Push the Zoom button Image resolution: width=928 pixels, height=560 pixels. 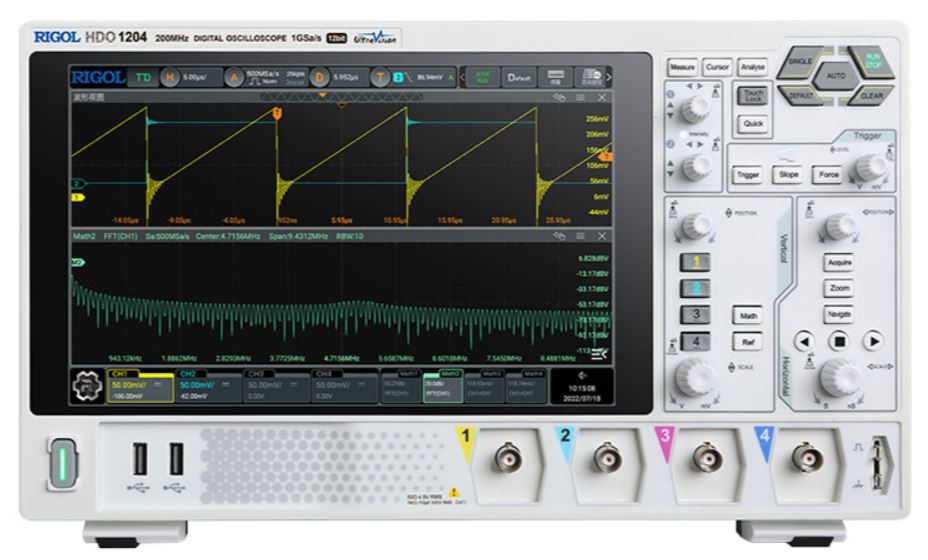pyautogui.click(x=839, y=288)
